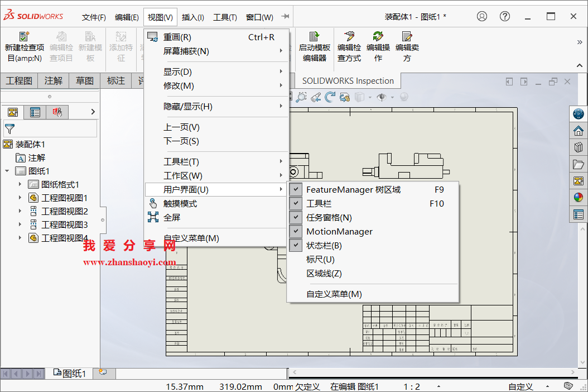
Task: Uncheck the 任务窗格(N) option
Action: pyautogui.click(x=373, y=217)
